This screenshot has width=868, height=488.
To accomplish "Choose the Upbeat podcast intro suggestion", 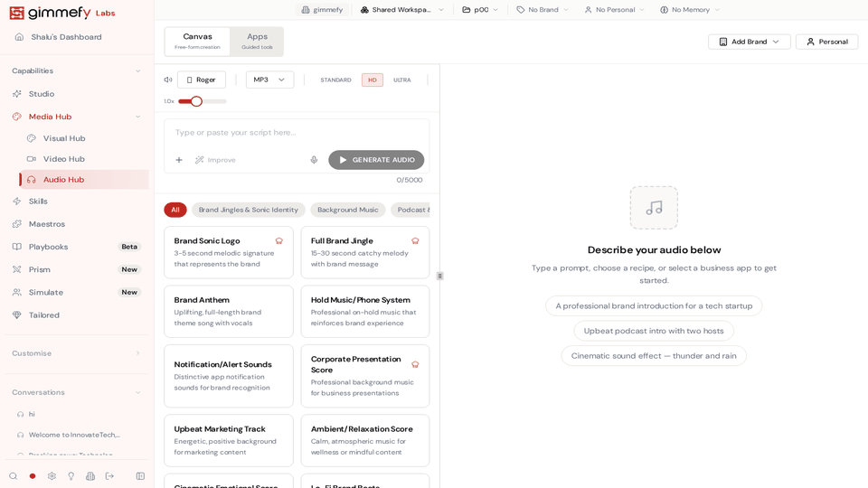I will tap(654, 331).
